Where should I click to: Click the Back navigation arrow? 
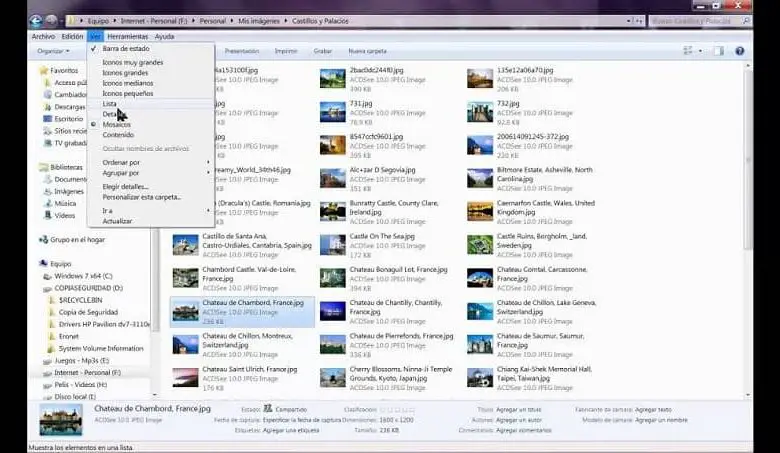pos(36,19)
